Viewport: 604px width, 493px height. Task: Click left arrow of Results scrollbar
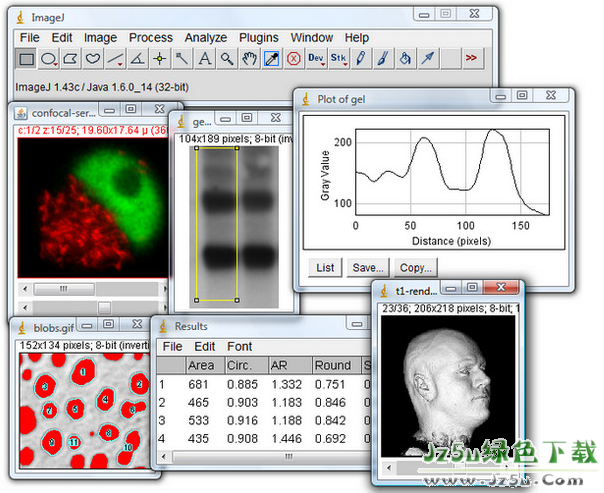(x=164, y=457)
